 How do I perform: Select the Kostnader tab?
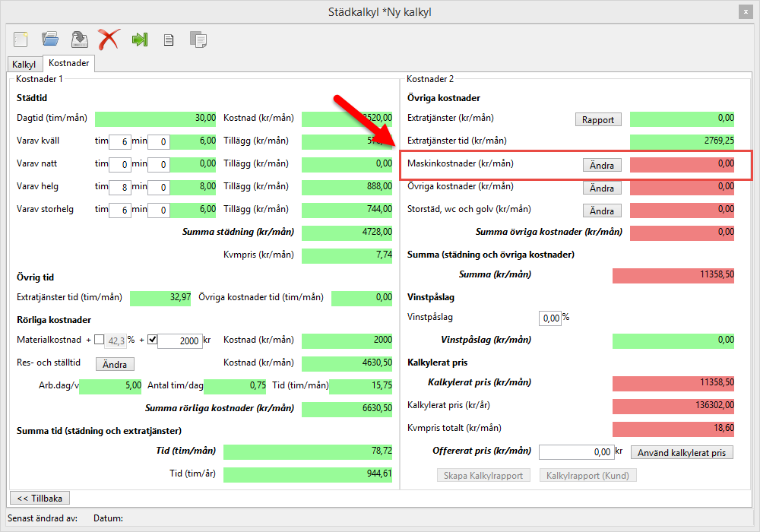(x=69, y=64)
